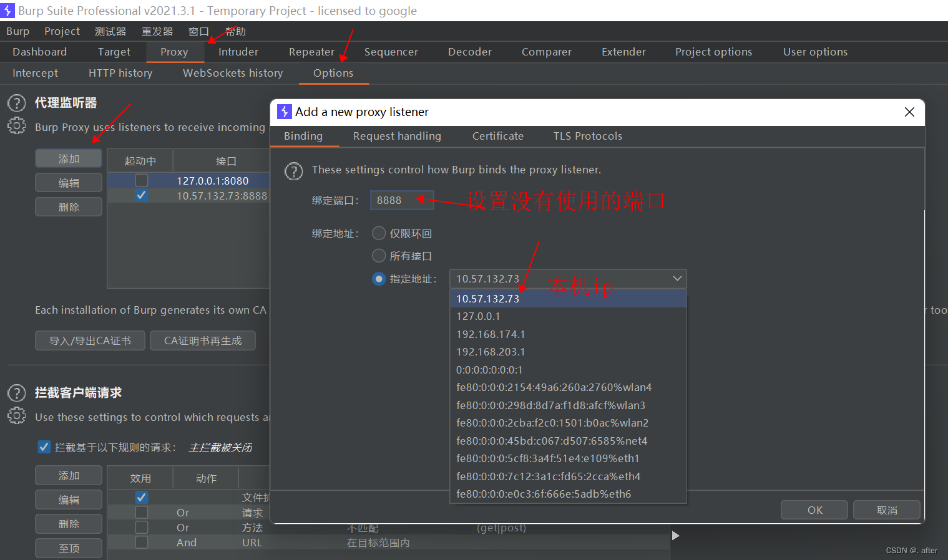Image resolution: width=948 pixels, height=560 pixels.
Task: Open the WebSockets history sub-tab
Action: 233,73
